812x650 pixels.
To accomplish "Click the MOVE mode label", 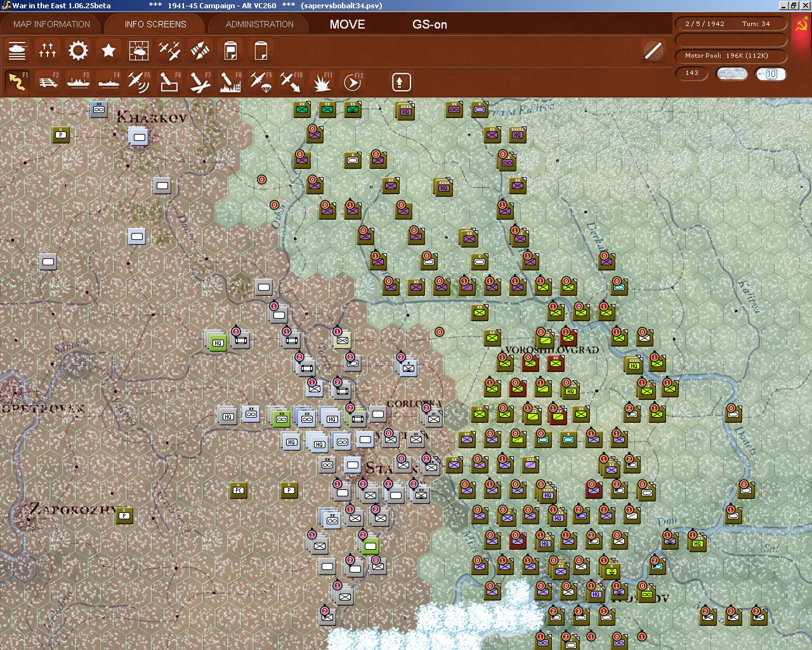I will pos(347,24).
